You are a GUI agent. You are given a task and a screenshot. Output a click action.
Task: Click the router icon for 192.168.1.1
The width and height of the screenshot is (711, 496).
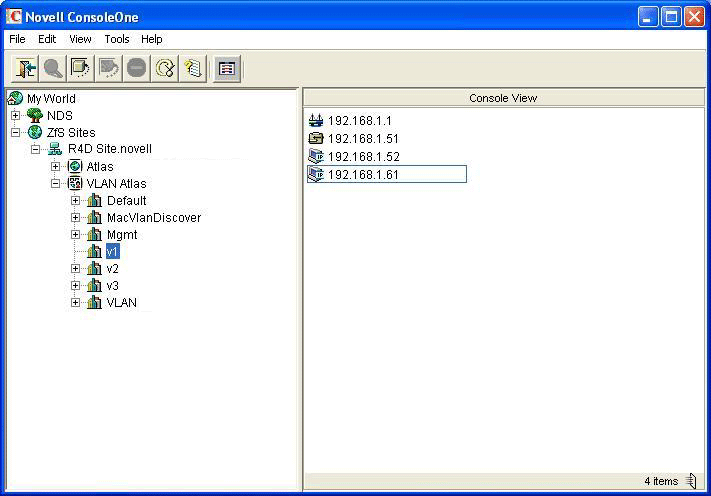pyautogui.click(x=316, y=121)
